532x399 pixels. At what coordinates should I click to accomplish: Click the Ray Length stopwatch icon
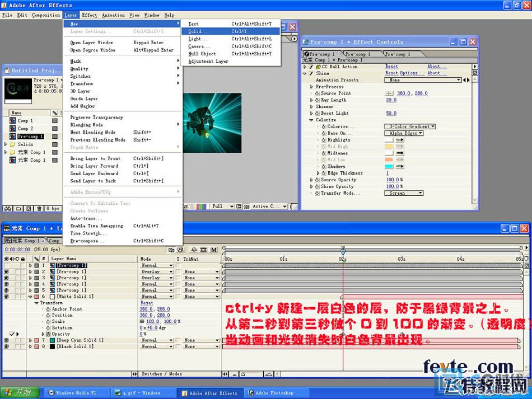point(317,100)
